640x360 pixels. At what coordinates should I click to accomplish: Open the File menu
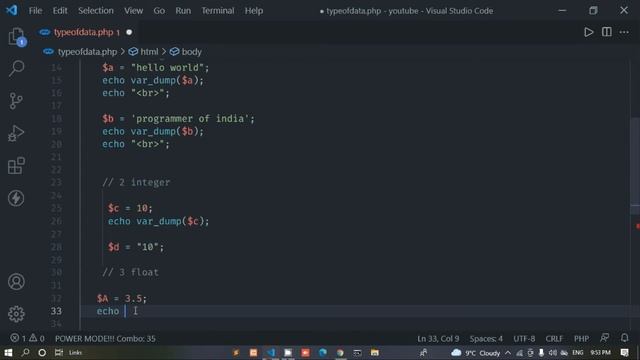pyautogui.click(x=35, y=11)
